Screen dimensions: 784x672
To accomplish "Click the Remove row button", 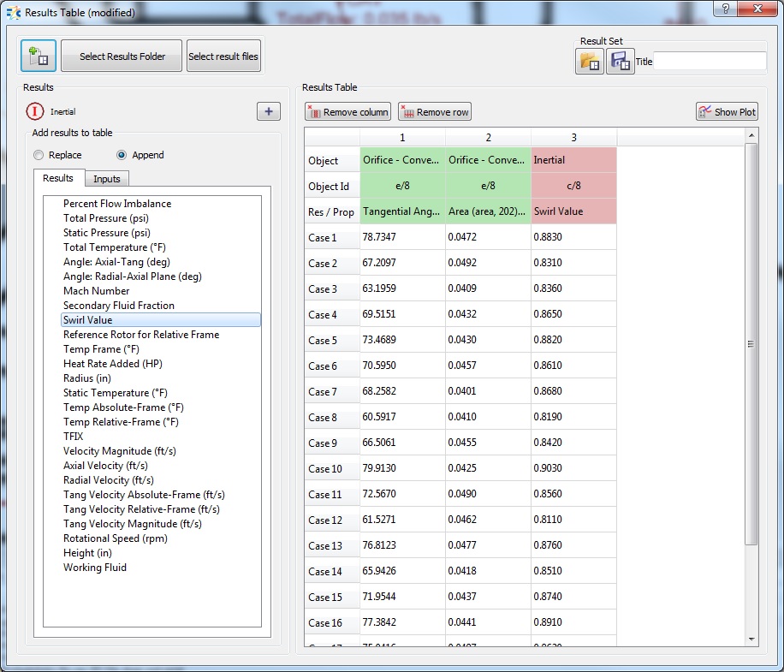I will click(435, 112).
